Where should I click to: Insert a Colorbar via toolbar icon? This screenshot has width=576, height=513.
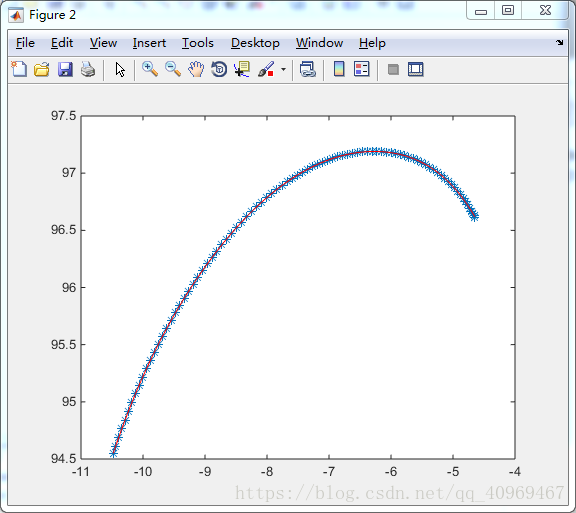tap(339, 69)
